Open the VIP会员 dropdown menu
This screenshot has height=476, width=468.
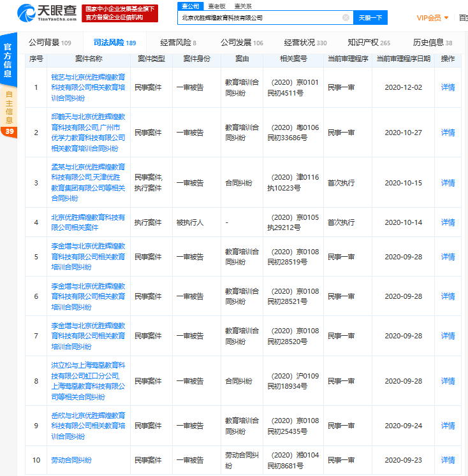coord(432,18)
